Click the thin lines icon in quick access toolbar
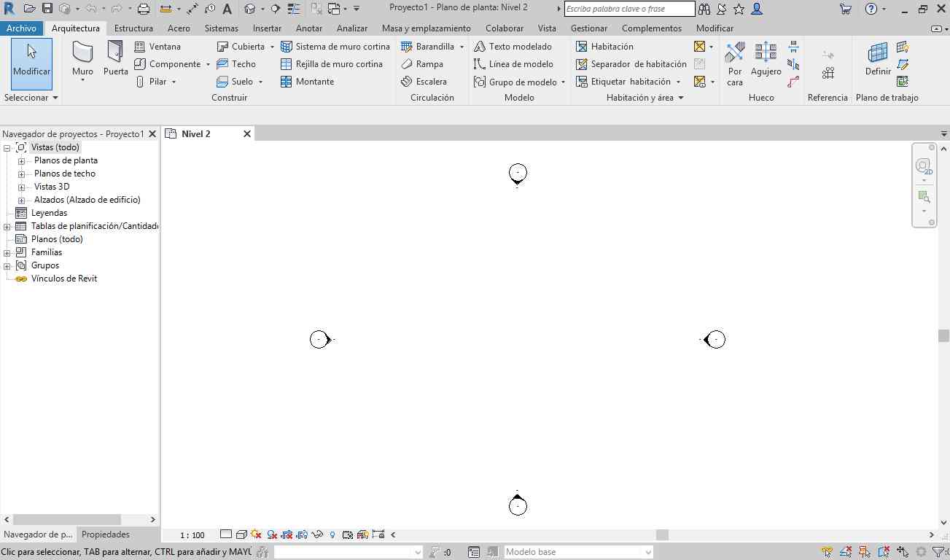The width and height of the screenshot is (950, 560). (294, 9)
